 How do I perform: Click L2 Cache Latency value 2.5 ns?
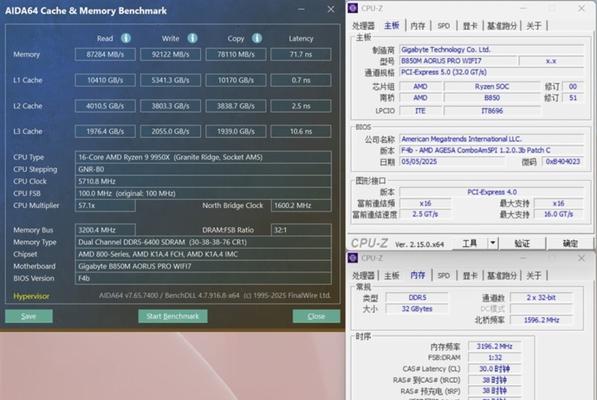[x=301, y=106]
